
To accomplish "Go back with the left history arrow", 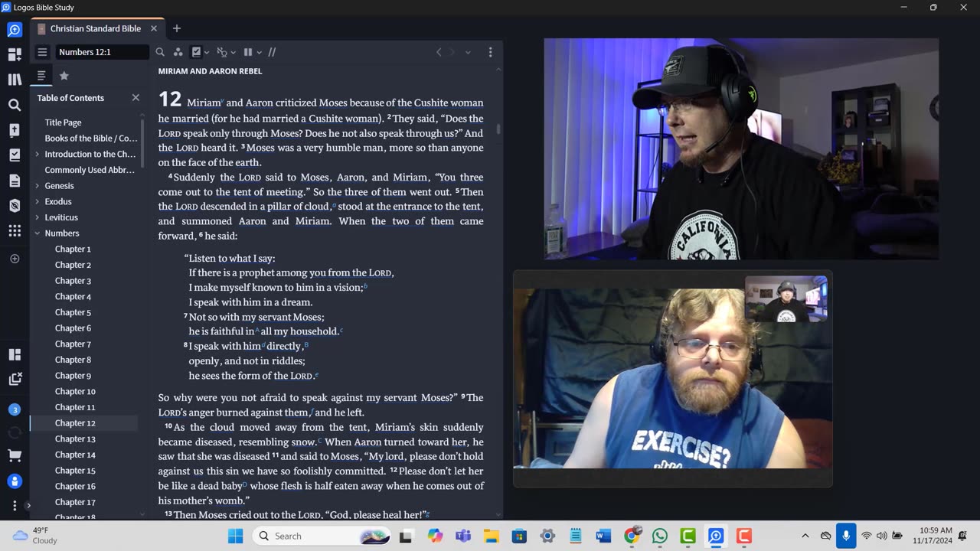I will (439, 52).
